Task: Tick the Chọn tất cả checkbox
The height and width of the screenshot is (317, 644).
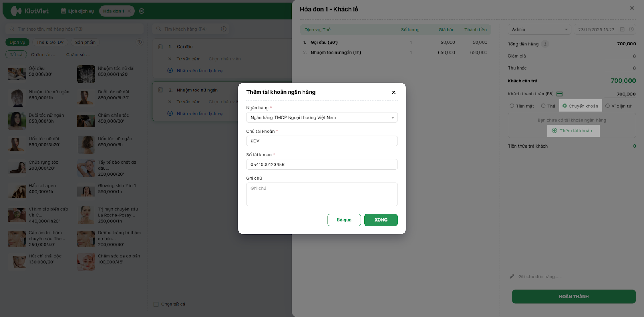Action: coord(156,304)
